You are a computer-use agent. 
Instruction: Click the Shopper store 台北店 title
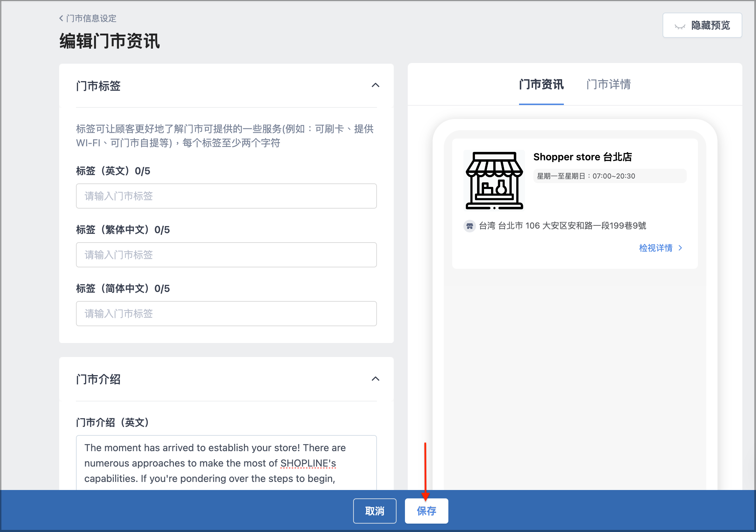(x=582, y=157)
